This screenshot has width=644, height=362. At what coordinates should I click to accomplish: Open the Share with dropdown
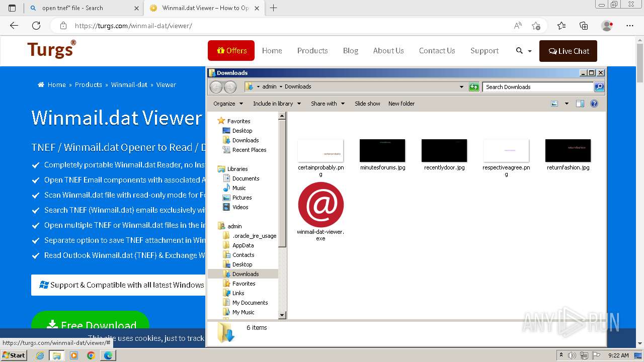[328, 104]
